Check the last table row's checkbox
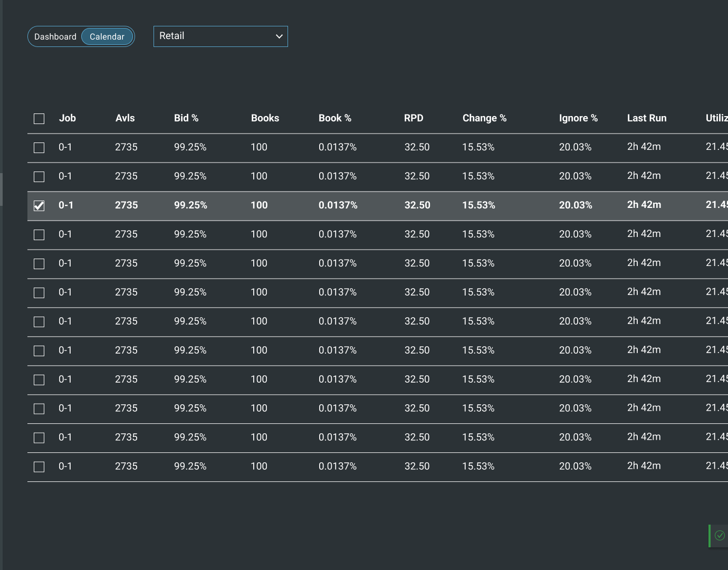The width and height of the screenshot is (728, 570). (x=39, y=467)
